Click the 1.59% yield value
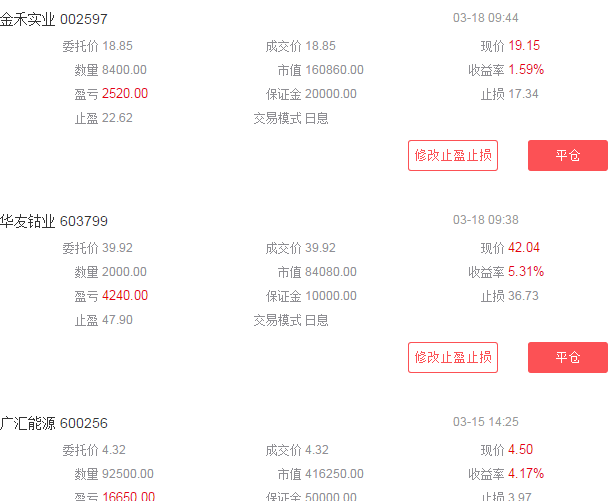This screenshot has width=612, height=501. pos(526,70)
